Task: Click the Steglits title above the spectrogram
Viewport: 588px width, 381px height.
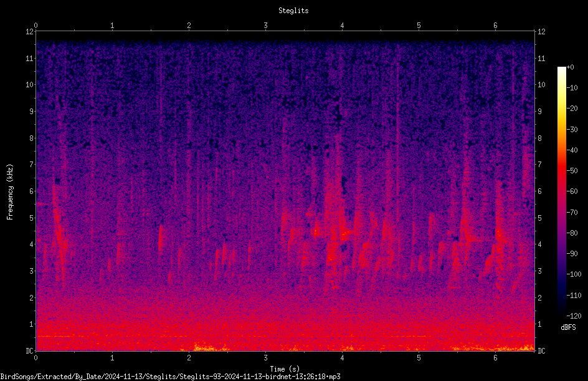Action: [x=293, y=11]
